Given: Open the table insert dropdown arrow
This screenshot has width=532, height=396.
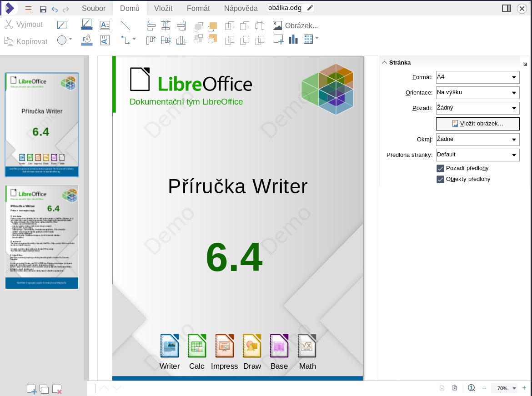Looking at the screenshot, I should [x=317, y=38].
